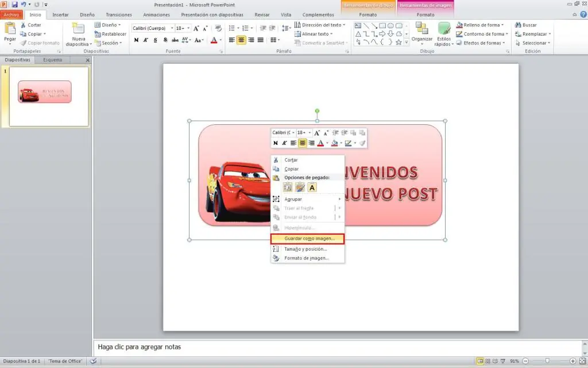
Task: Switch to the Insertar ribbon tab
Action: [x=60, y=14]
